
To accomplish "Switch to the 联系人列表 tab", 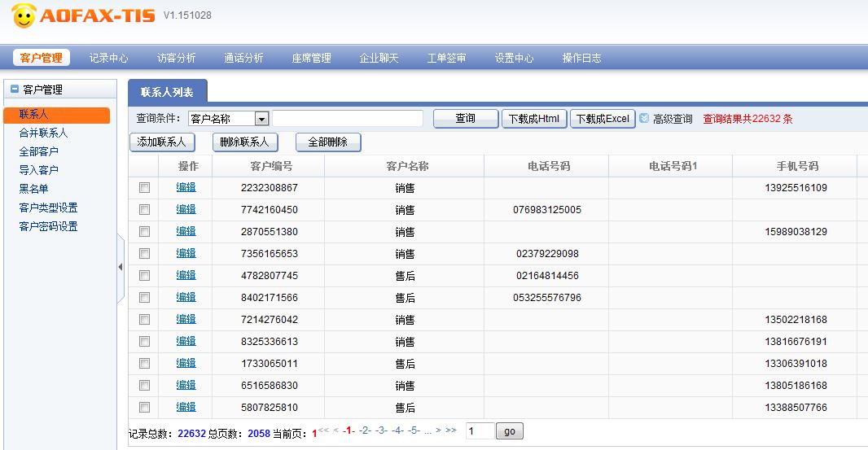I will [167, 92].
